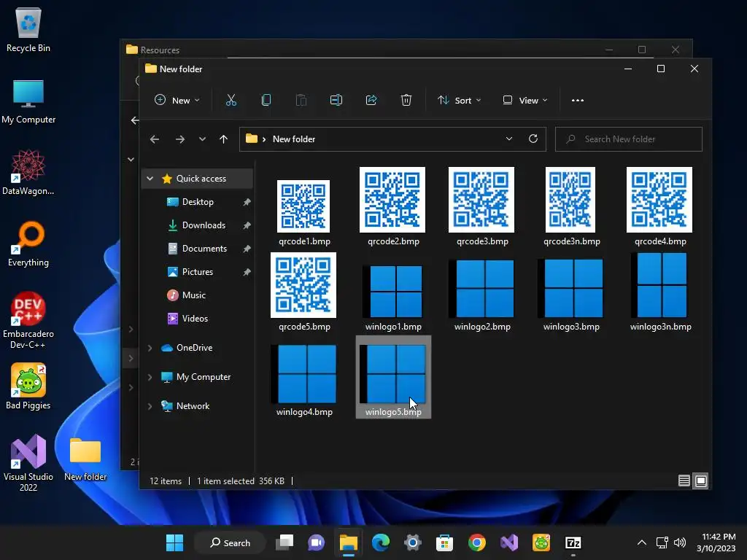This screenshot has height=560, width=747.
Task: Go back with the left arrow
Action: 155,139
